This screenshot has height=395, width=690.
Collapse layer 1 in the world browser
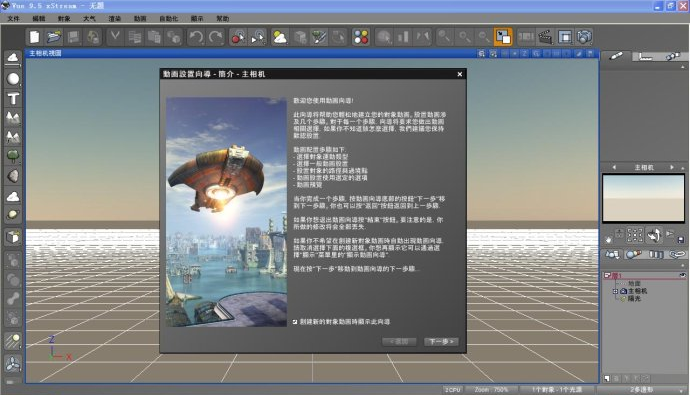[607, 275]
